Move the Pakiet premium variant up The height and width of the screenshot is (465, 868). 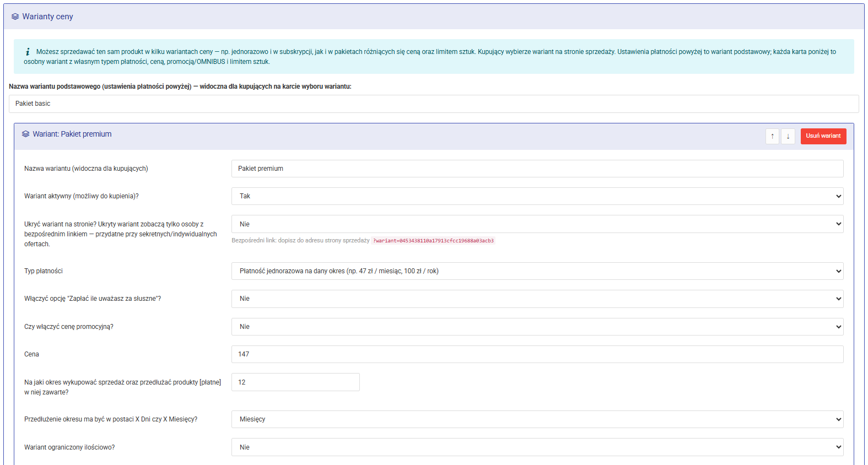(x=772, y=136)
